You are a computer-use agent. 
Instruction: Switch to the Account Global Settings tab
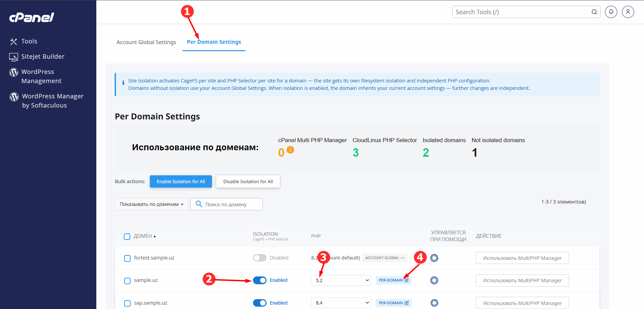coord(146,42)
